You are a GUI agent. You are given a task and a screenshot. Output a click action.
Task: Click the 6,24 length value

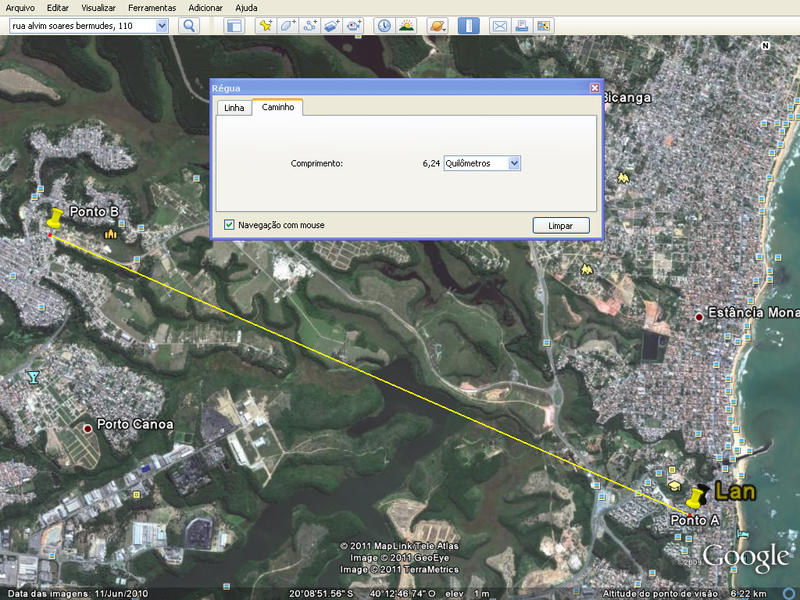pos(431,163)
